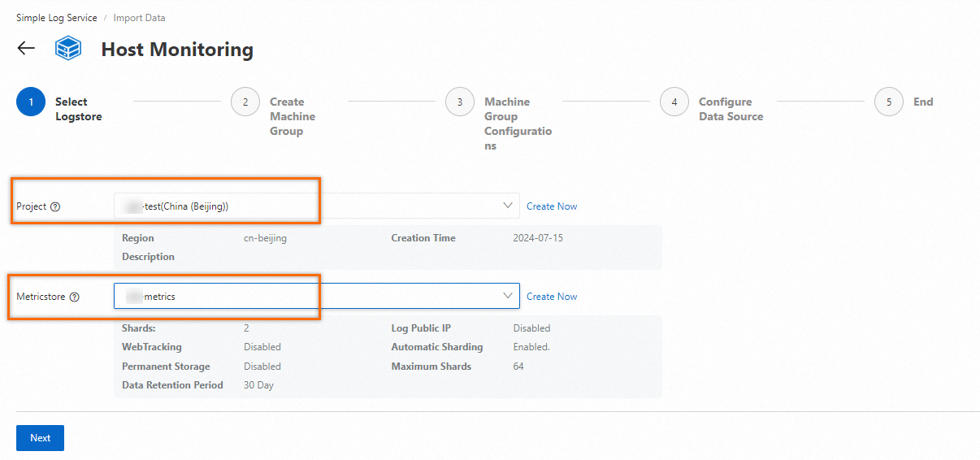Image resolution: width=980 pixels, height=460 pixels.
Task: Click the Region label in project details
Action: tap(138, 238)
